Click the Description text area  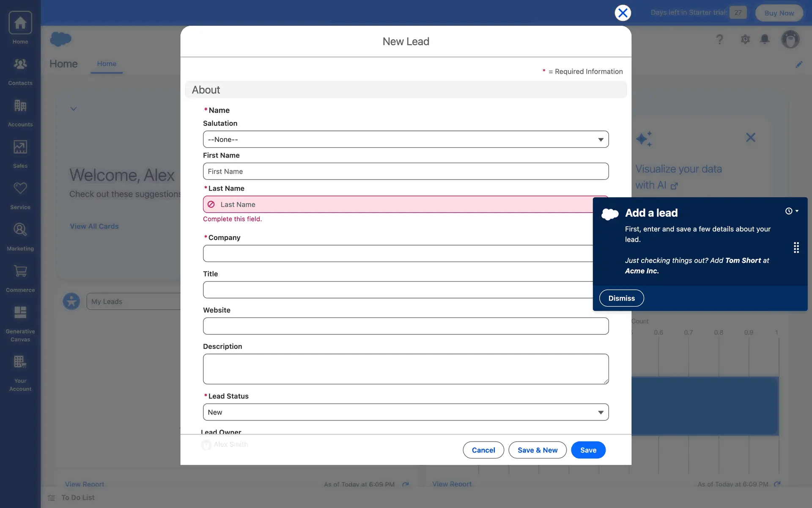point(405,369)
